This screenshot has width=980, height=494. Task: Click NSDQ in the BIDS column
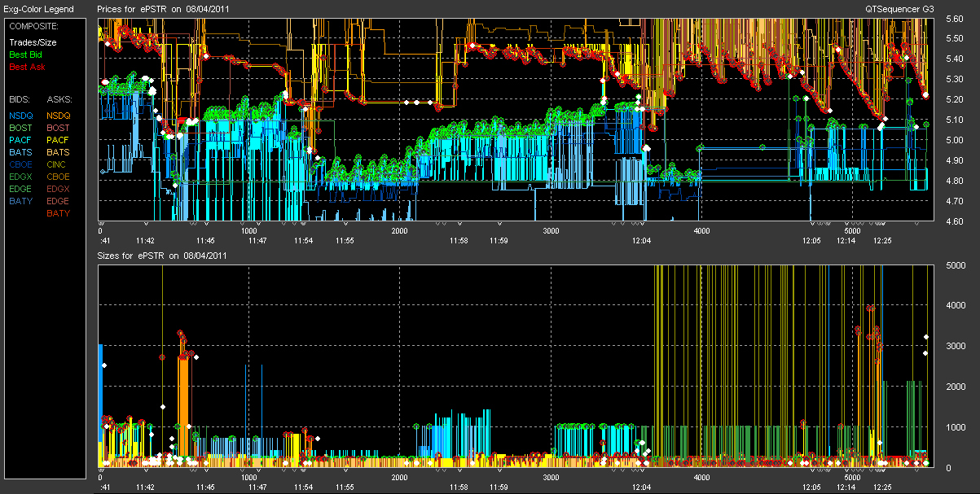[20, 116]
